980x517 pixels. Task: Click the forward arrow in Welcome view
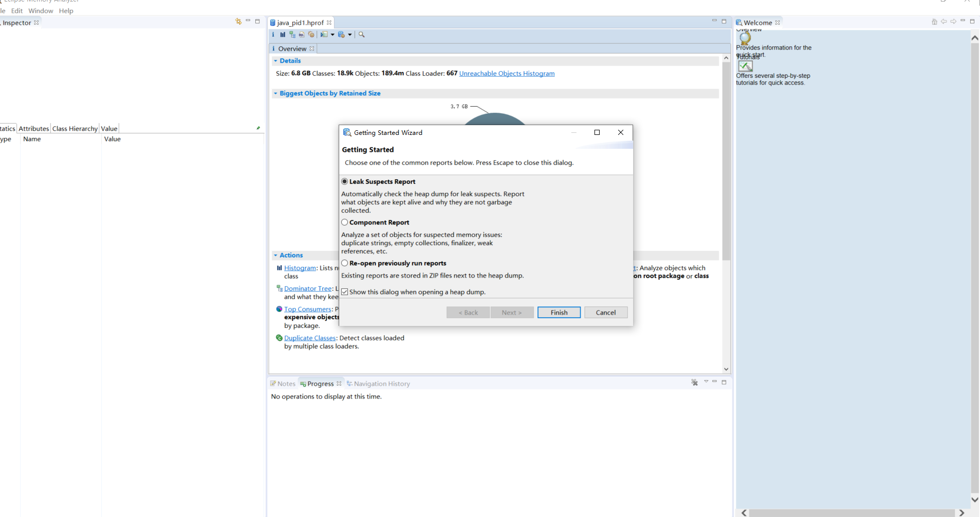953,22
